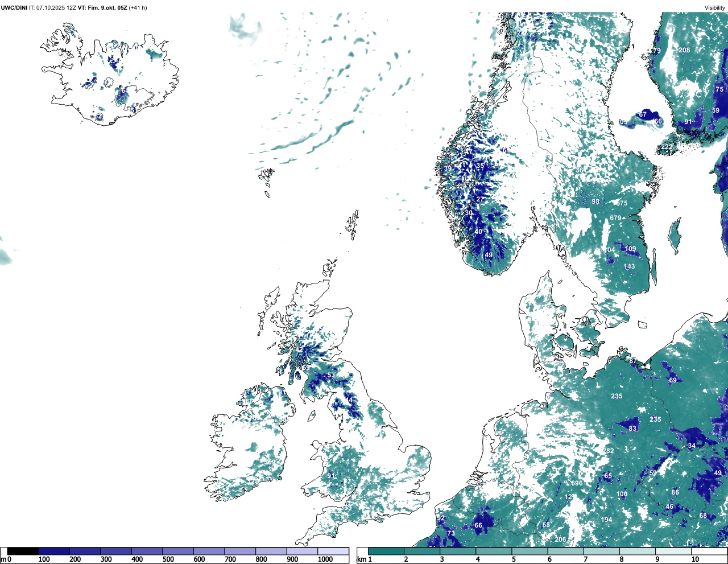Click the '222' visibility value near Åland

[x=667, y=147]
